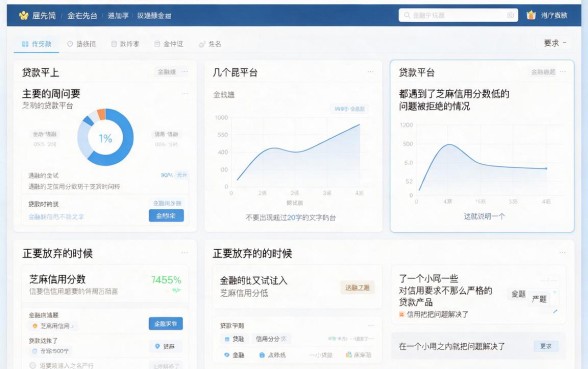The height and width of the screenshot is (369, 588).
Task: Click the "屋先饶" brand name in the header
Action: 44,15
